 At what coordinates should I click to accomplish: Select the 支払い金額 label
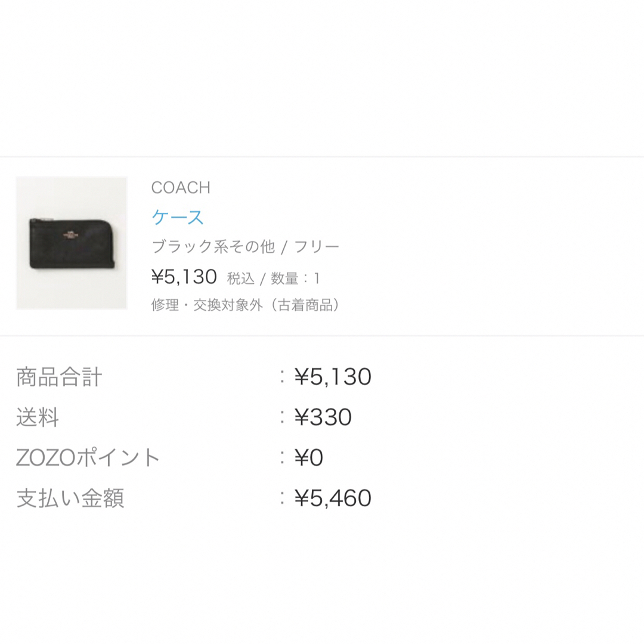[70, 498]
